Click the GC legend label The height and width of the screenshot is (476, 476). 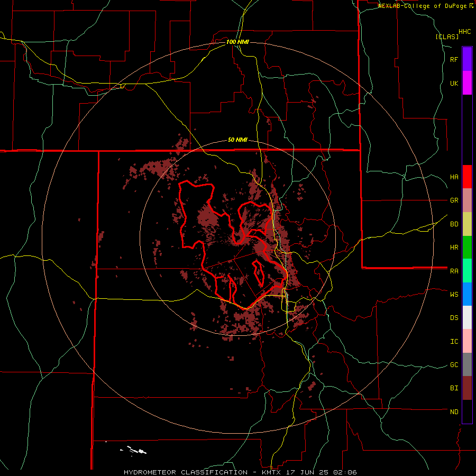click(454, 364)
